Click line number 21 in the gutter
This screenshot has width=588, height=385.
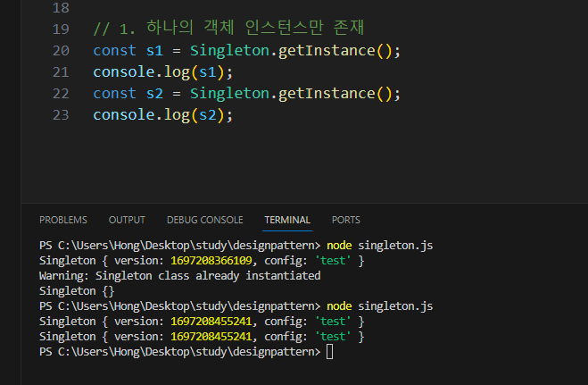click(61, 72)
